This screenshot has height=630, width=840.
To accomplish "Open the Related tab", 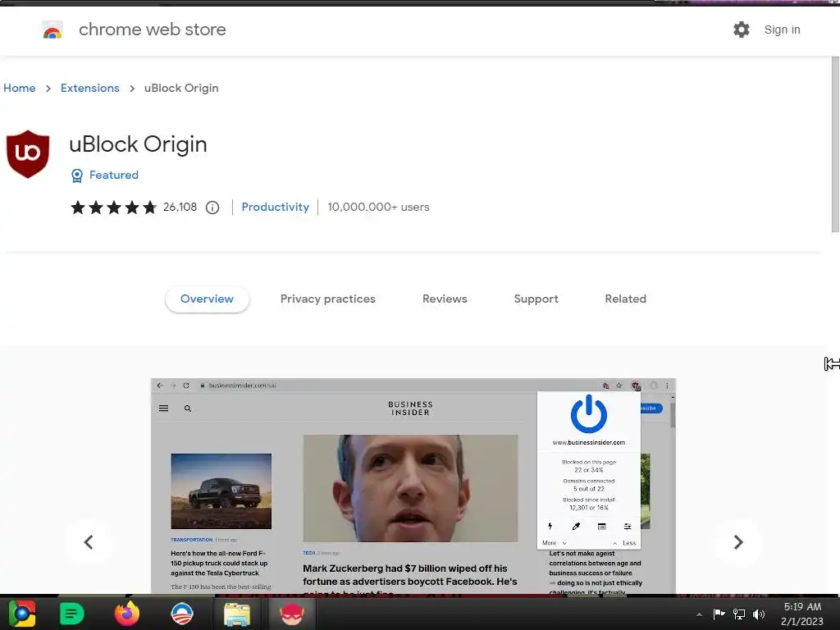I will click(626, 299).
